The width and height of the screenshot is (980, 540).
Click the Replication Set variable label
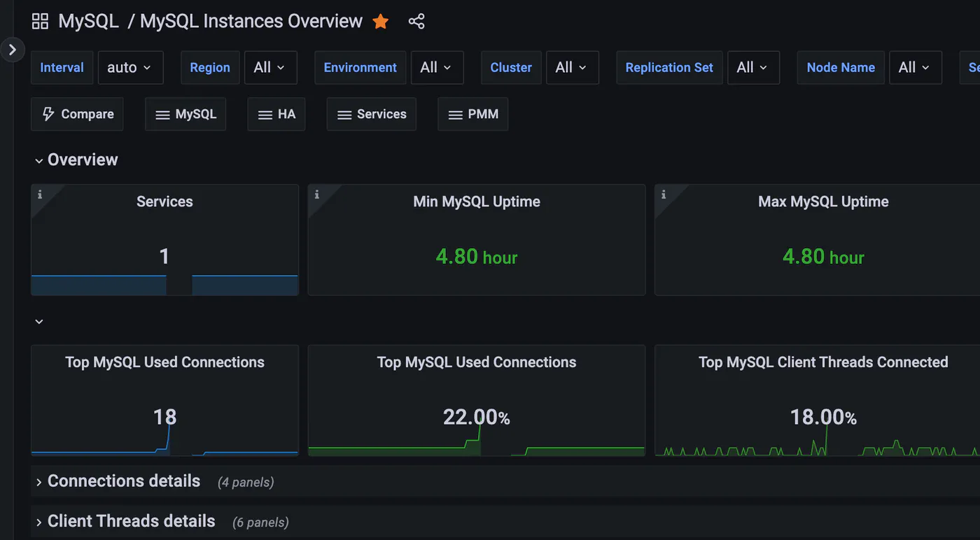669,68
